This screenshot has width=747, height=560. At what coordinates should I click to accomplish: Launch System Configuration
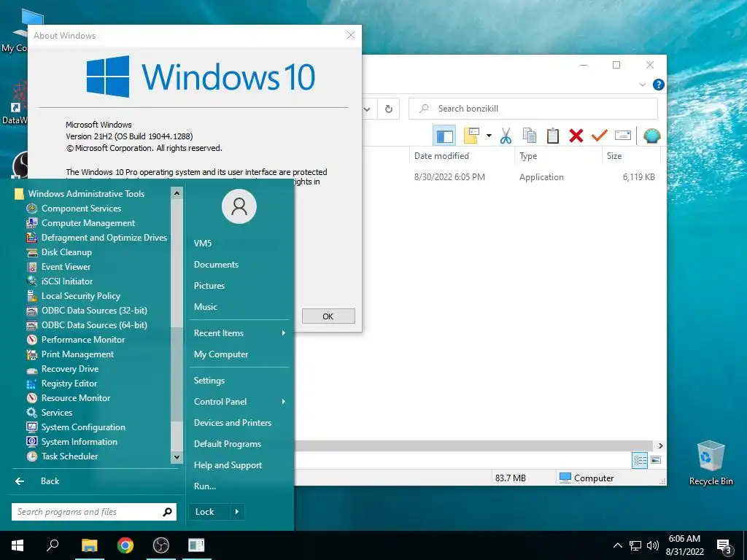tap(76, 427)
